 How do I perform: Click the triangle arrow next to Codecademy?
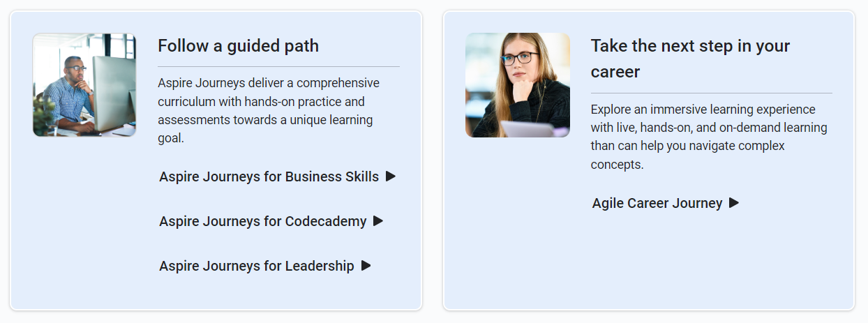(x=378, y=221)
